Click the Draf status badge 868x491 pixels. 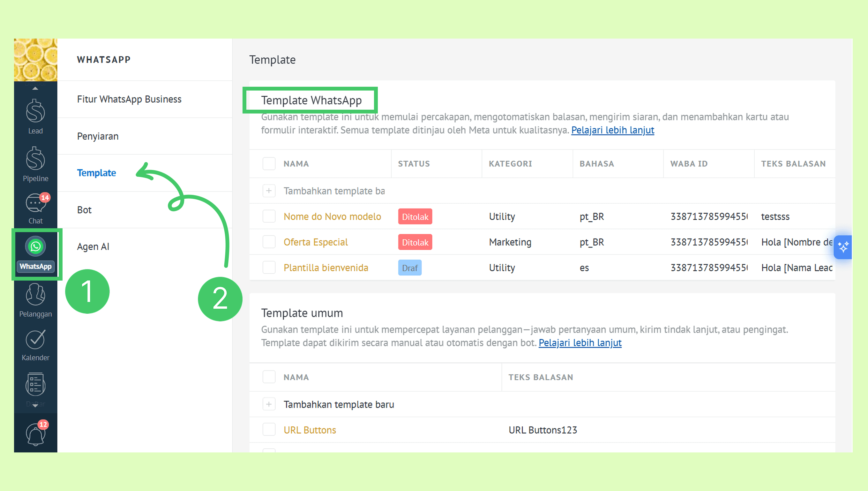pos(410,268)
